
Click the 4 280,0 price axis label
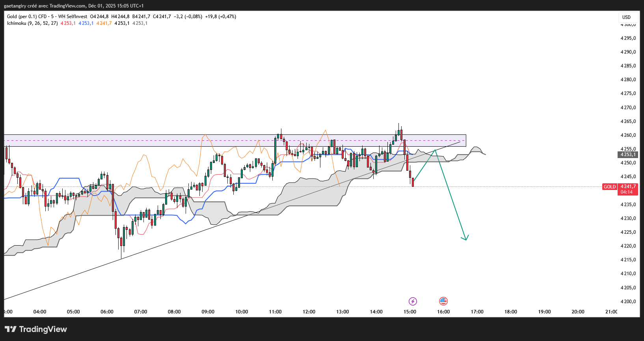click(x=628, y=80)
